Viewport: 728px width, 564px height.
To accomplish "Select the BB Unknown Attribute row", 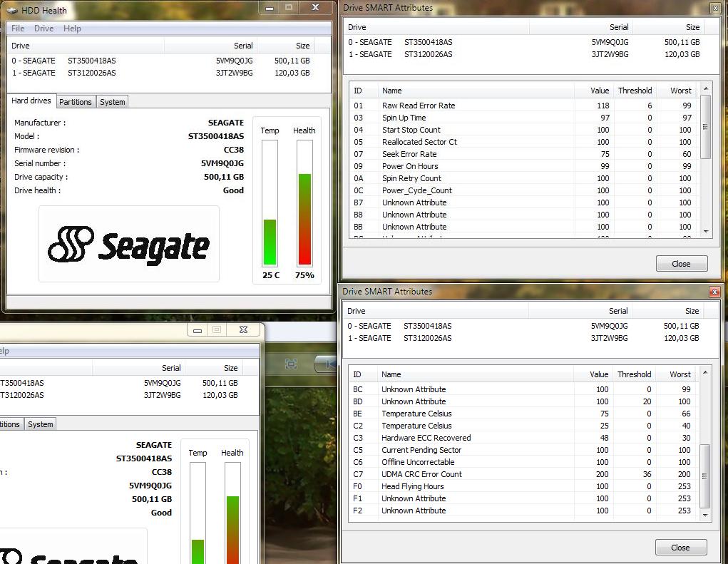I will click(524, 227).
